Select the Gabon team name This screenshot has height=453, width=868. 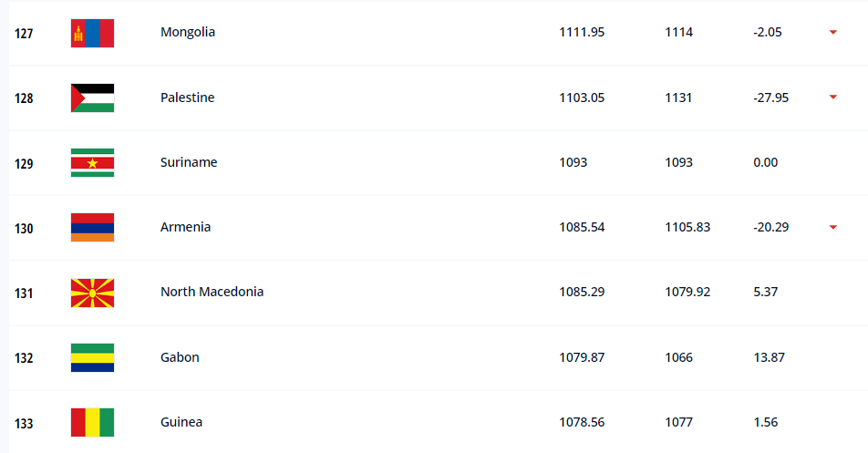[x=180, y=357]
